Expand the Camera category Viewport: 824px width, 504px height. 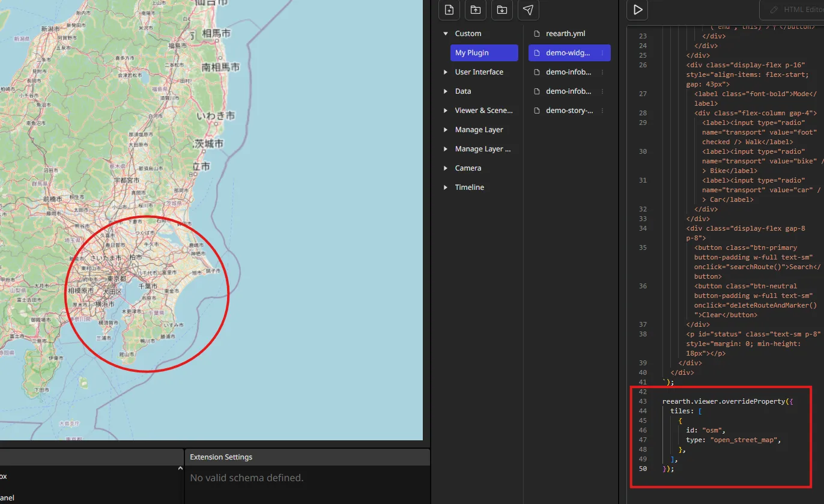[x=446, y=168]
